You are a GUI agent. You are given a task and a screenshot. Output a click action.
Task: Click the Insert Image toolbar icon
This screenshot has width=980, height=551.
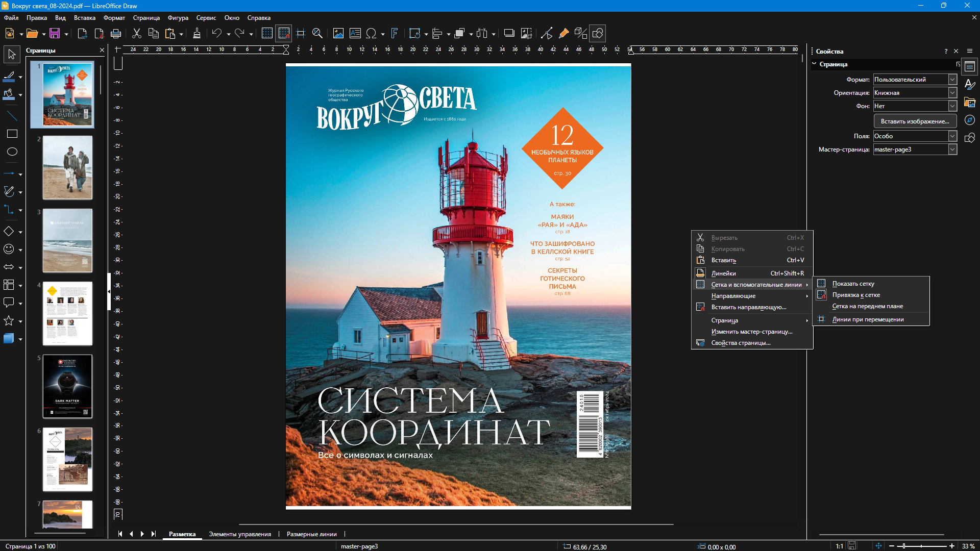[338, 34]
